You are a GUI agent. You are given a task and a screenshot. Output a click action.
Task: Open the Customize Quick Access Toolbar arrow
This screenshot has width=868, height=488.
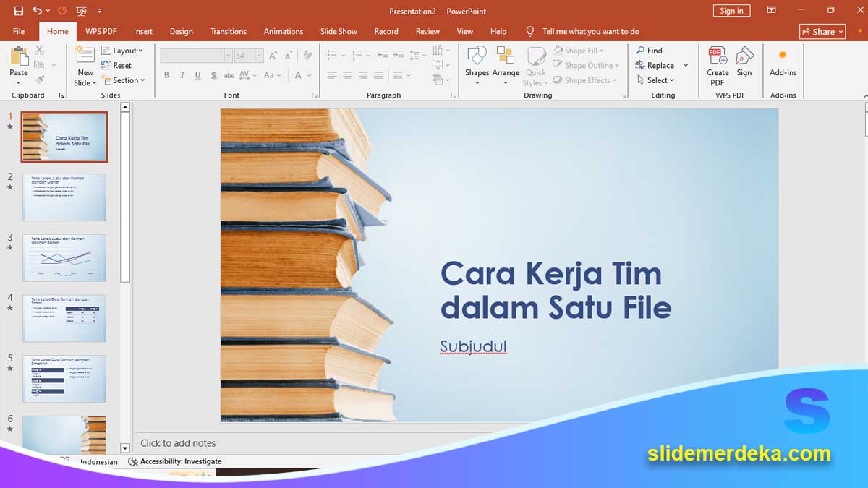coord(99,11)
